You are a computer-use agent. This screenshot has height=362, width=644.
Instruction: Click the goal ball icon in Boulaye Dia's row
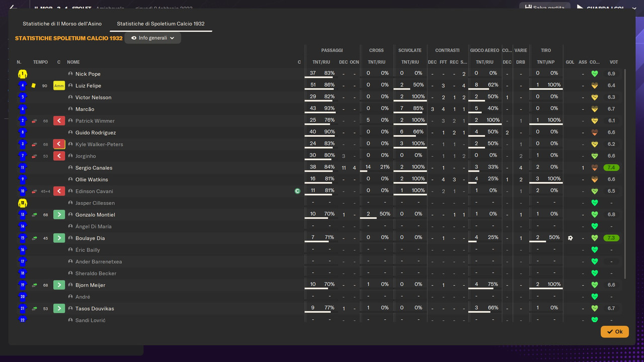coord(570,238)
